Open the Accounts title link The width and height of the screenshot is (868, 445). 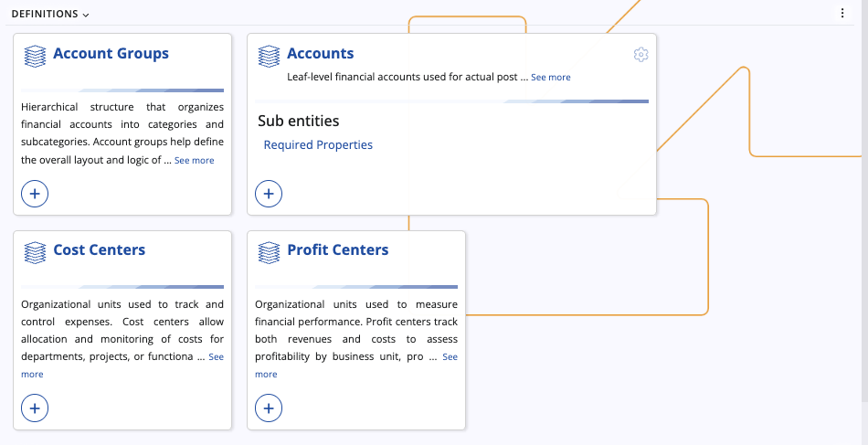(x=320, y=54)
